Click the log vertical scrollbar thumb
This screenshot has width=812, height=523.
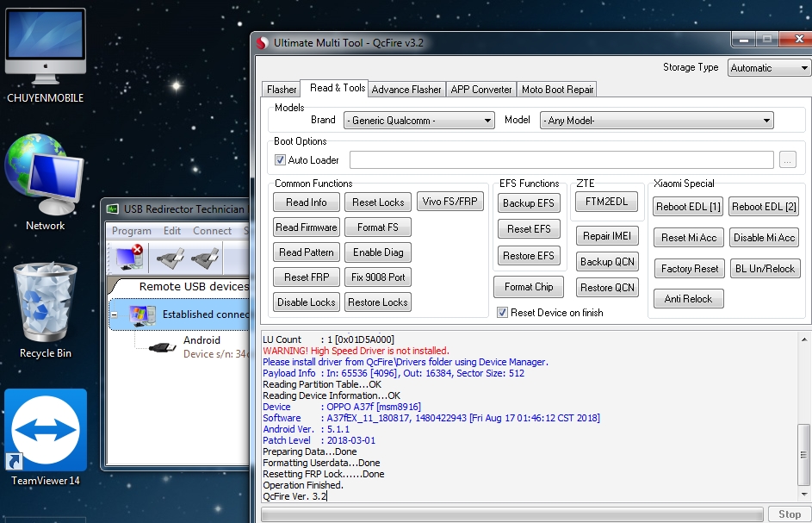pos(803,455)
